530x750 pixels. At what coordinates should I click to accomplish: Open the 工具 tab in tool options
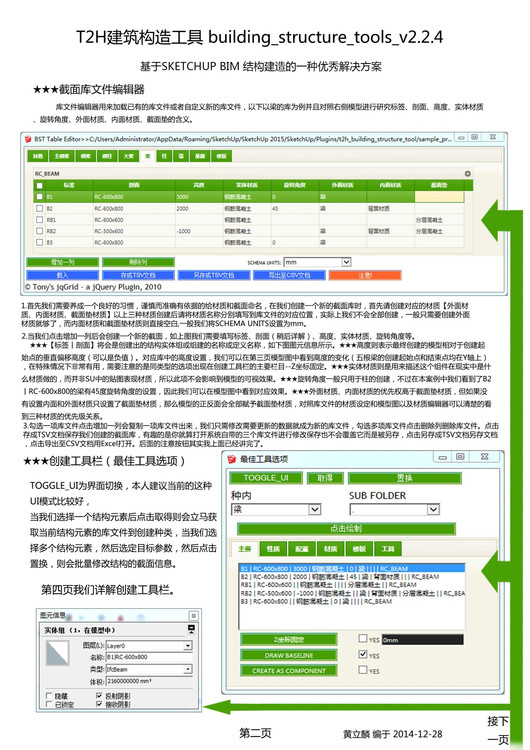click(388, 549)
